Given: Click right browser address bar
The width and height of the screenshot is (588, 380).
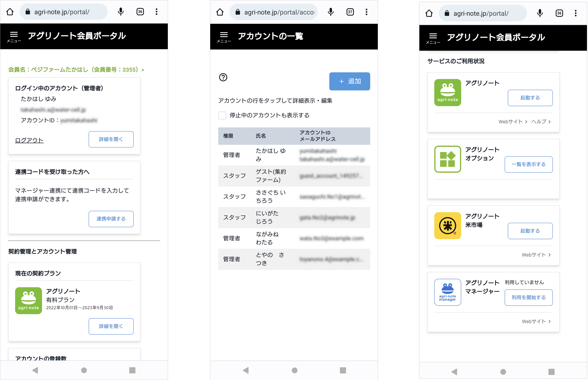Looking at the screenshot, I should click(483, 13).
